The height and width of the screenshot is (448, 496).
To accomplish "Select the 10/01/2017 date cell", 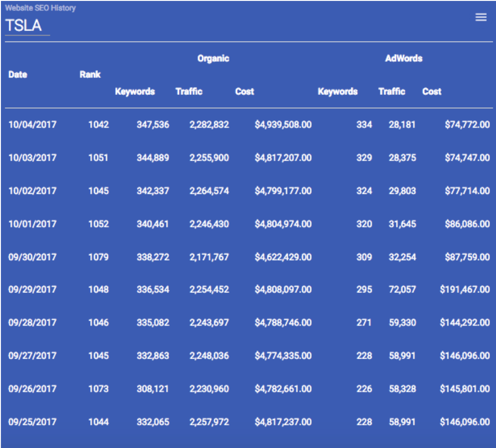I will 32,224.
